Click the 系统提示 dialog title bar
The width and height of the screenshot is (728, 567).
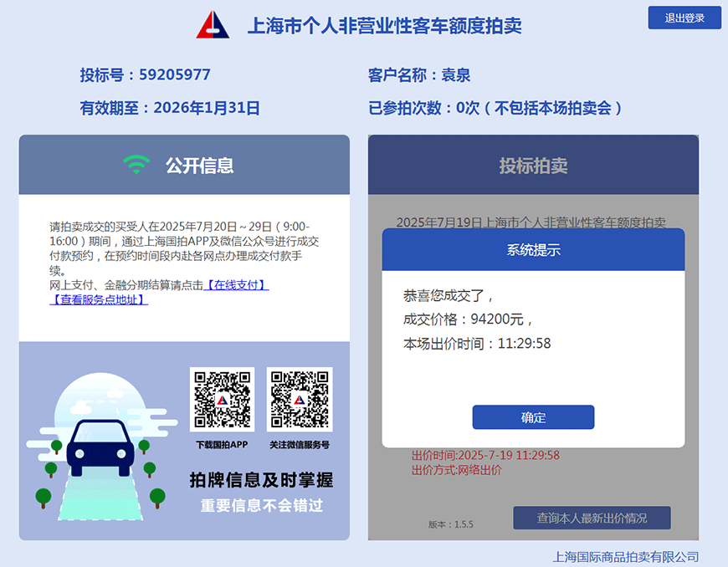point(533,249)
